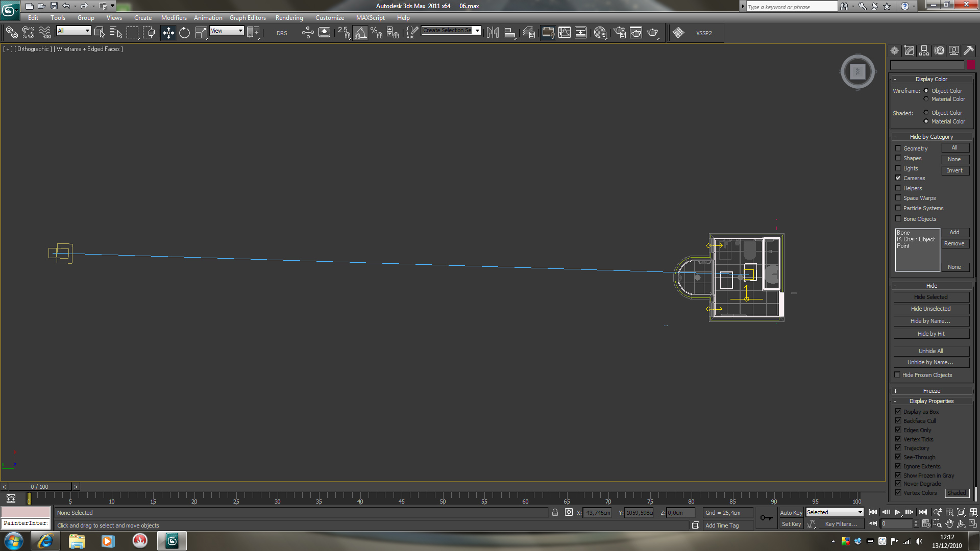
Task: Open the selection filter All dropdown
Action: 87,31
